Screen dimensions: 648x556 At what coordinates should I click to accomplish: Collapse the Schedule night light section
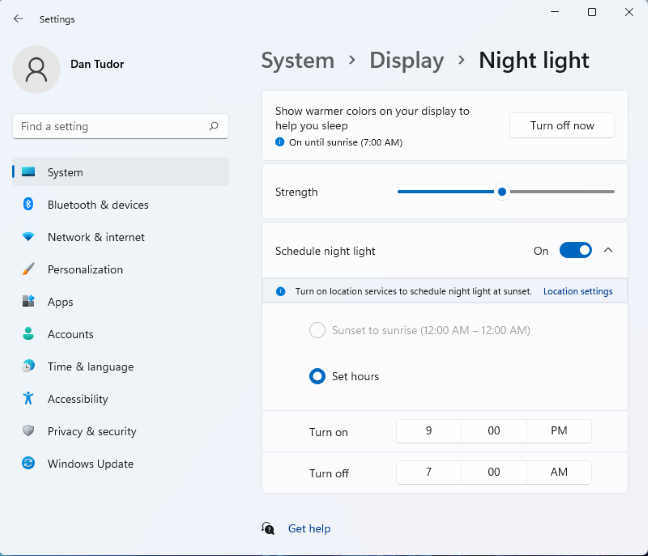pyautogui.click(x=608, y=250)
